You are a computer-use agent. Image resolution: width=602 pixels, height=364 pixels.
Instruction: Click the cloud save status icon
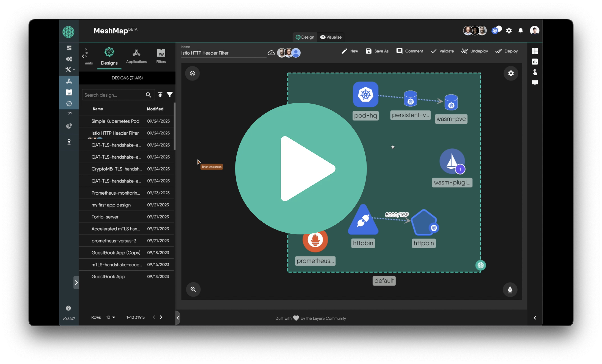(x=271, y=53)
